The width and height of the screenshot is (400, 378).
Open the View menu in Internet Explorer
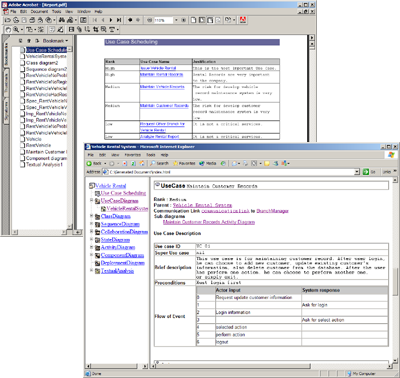pos(115,155)
